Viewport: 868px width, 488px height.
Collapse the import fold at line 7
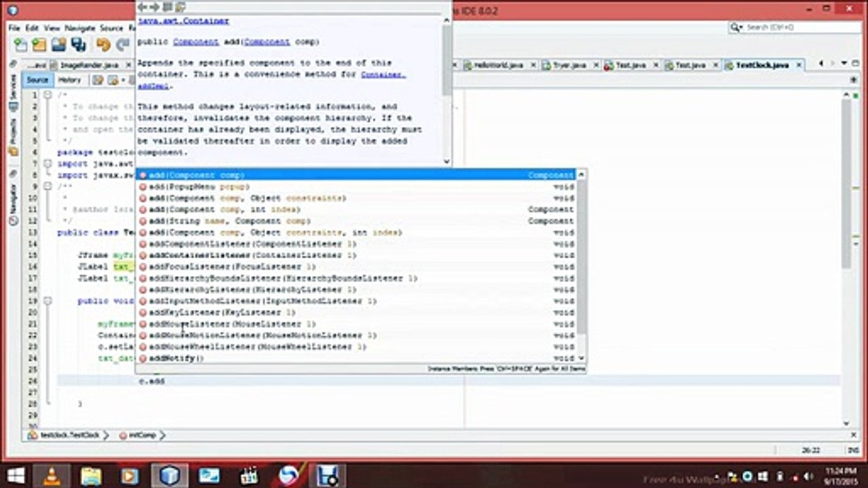[x=47, y=163]
